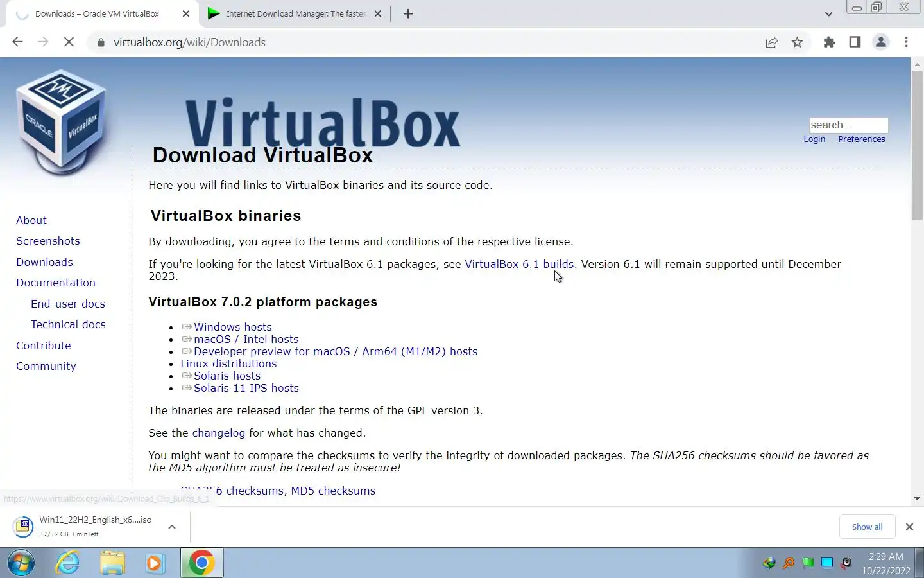Open the Linux distributions link

[x=228, y=363]
